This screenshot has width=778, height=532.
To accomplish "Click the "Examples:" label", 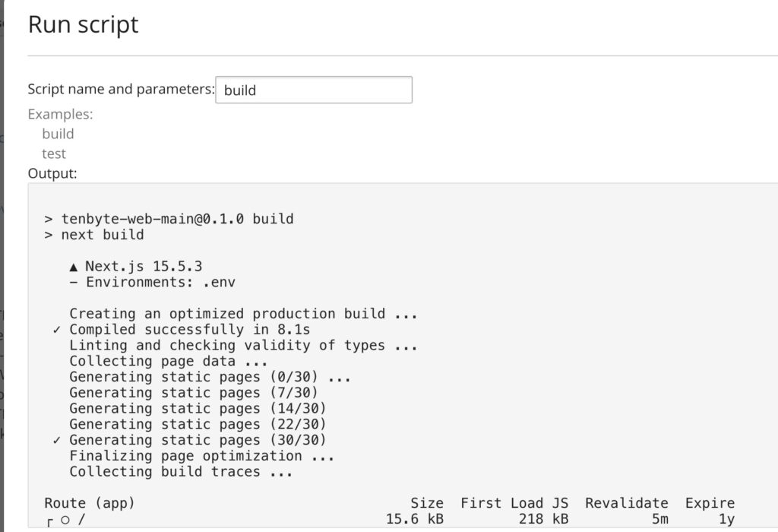I will (x=60, y=114).
